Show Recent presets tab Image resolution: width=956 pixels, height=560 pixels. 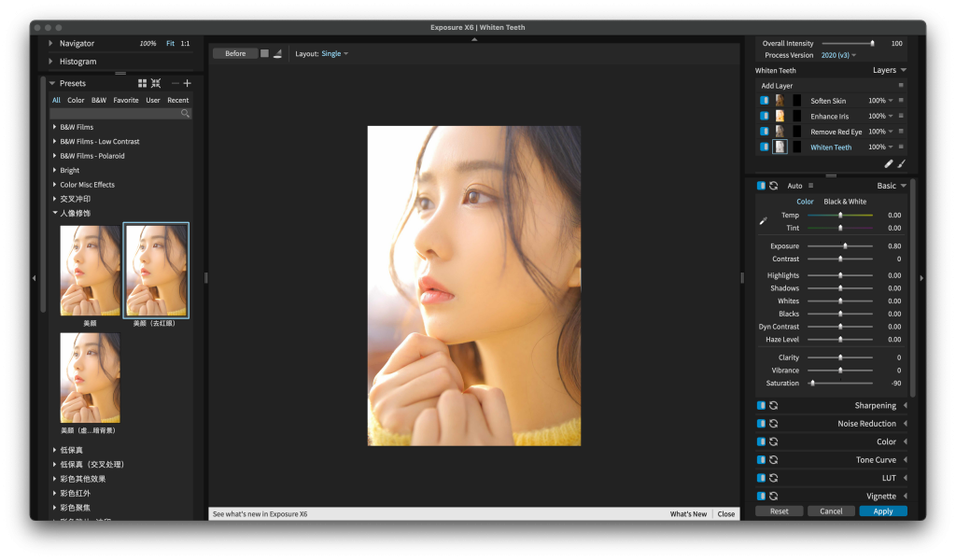178,100
